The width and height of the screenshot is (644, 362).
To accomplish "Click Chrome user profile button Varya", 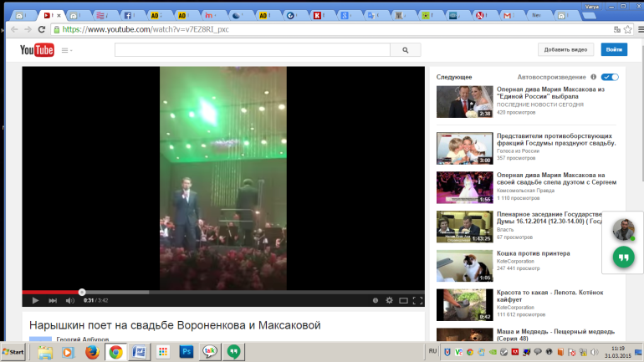I will click(592, 7).
